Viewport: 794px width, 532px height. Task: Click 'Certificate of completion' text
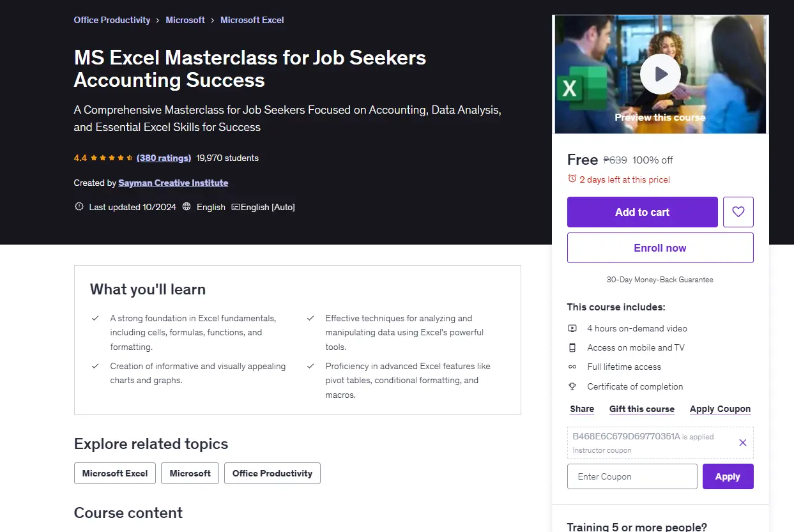635,386
